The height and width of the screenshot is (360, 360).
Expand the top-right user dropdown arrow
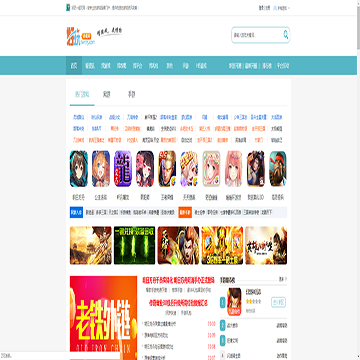(289, 8)
